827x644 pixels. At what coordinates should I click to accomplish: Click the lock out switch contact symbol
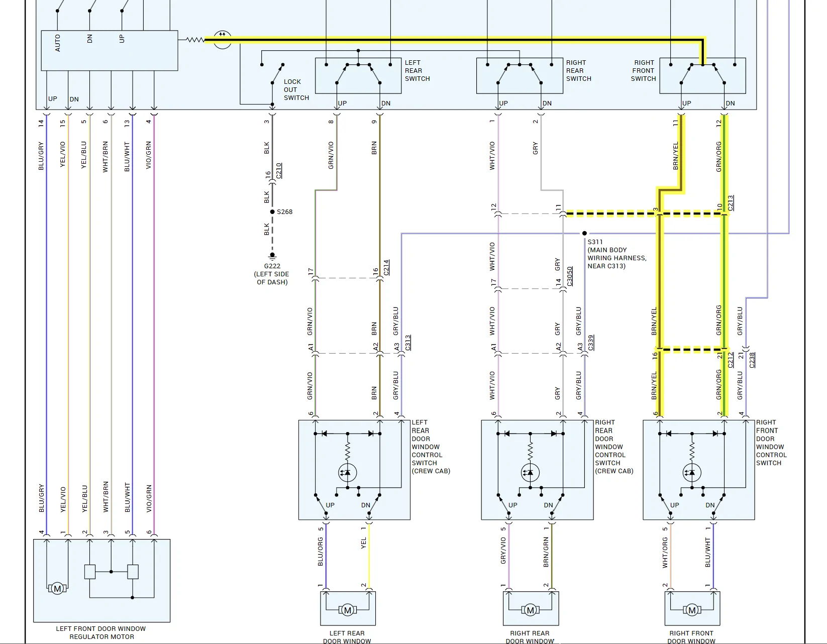273,74
